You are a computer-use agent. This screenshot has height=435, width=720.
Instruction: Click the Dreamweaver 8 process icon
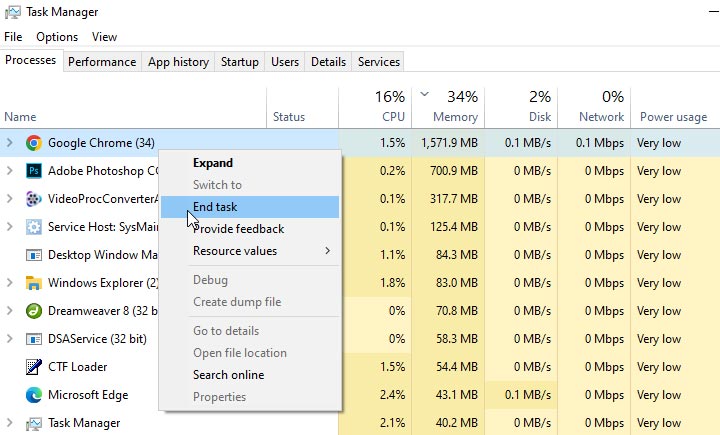[34, 311]
